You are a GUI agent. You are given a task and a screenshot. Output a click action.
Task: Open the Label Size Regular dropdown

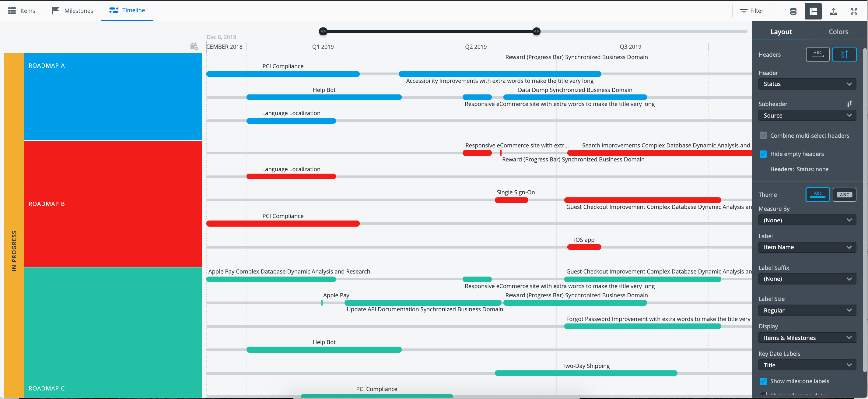[x=807, y=310]
